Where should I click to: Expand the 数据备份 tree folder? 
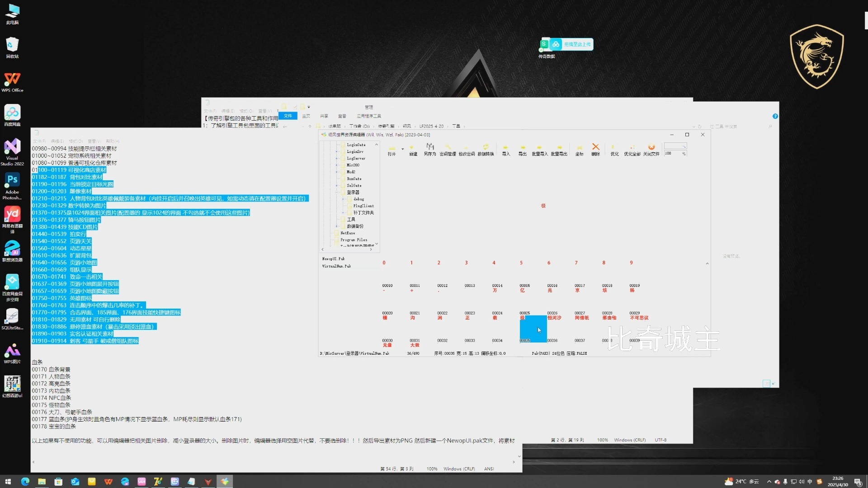tap(337, 226)
